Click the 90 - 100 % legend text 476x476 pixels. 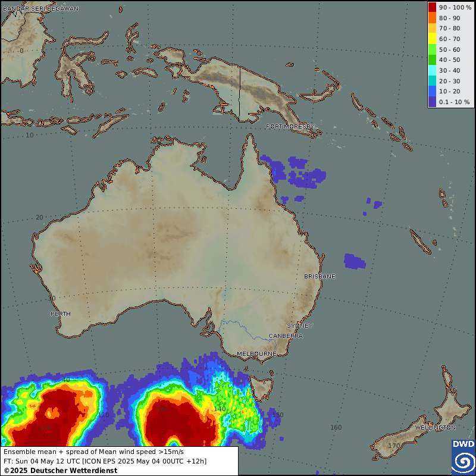(455, 7)
